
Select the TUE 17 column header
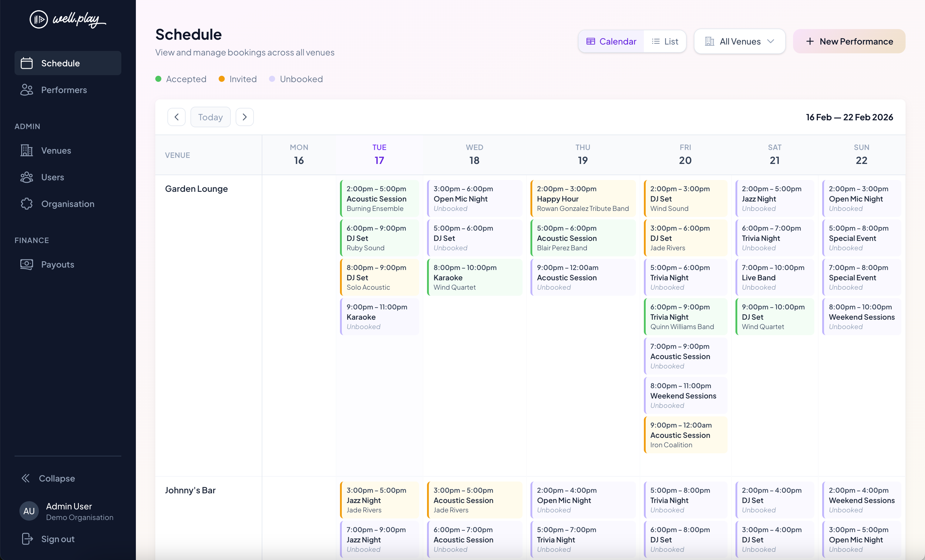(379, 154)
